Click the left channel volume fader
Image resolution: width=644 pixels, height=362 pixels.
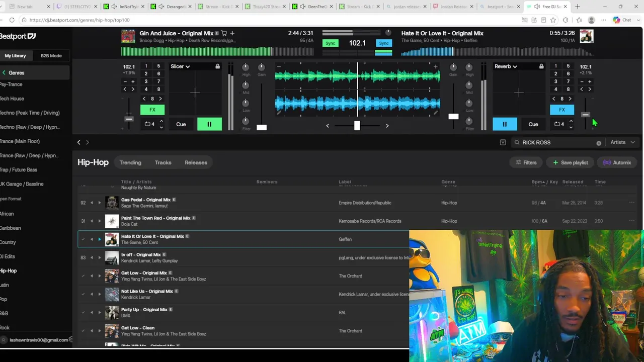[x=262, y=127]
